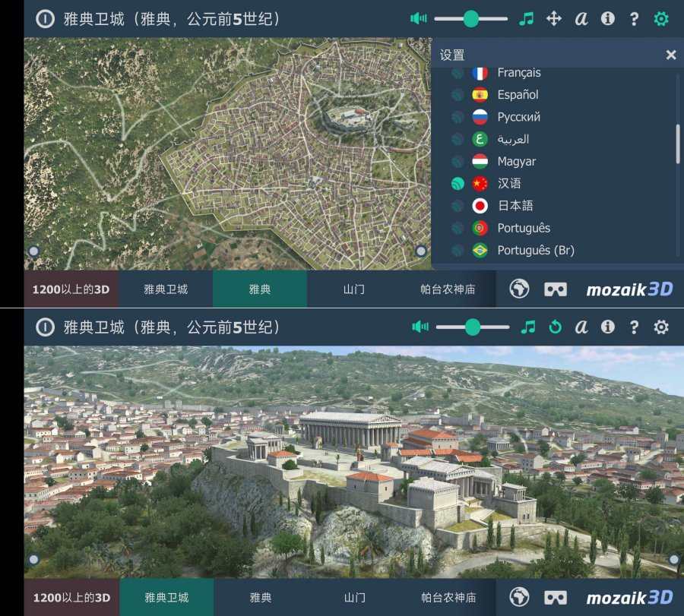Select the move arrows icon in top screen
This screenshot has width=684, height=616.
553,19
